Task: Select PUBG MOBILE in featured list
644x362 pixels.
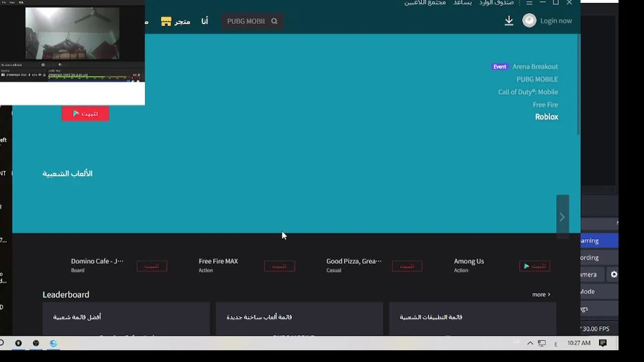Action: click(537, 79)
